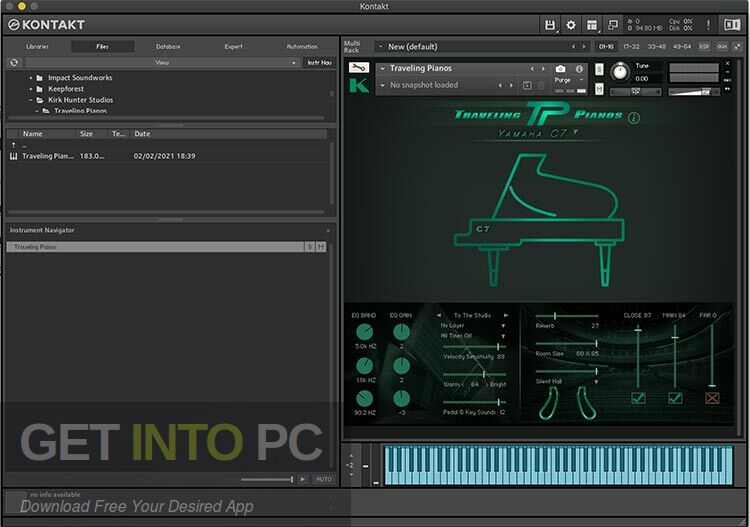Enable the Far mic checkbox
The height and width of the screenshot is (527, 750).
[x=712, y=398]
